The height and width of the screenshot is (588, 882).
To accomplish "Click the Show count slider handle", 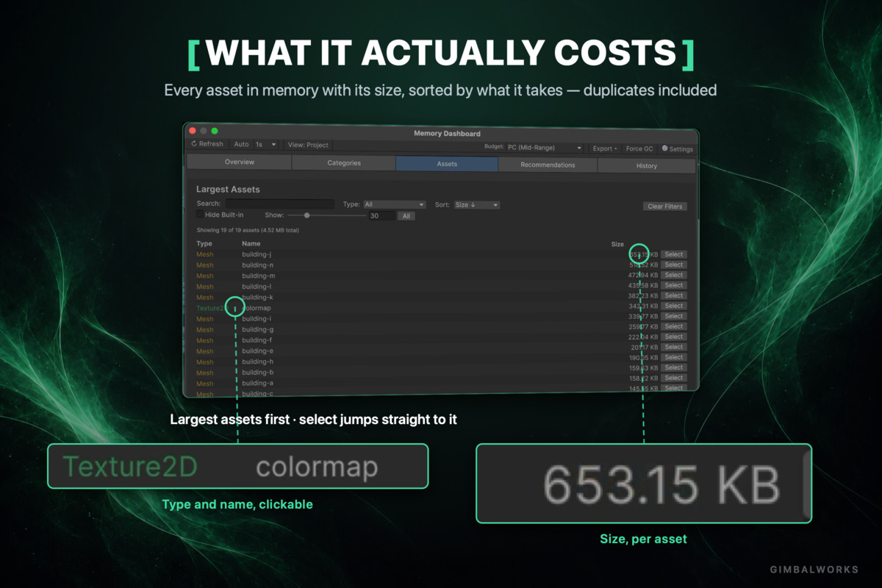I will [306, 215].
